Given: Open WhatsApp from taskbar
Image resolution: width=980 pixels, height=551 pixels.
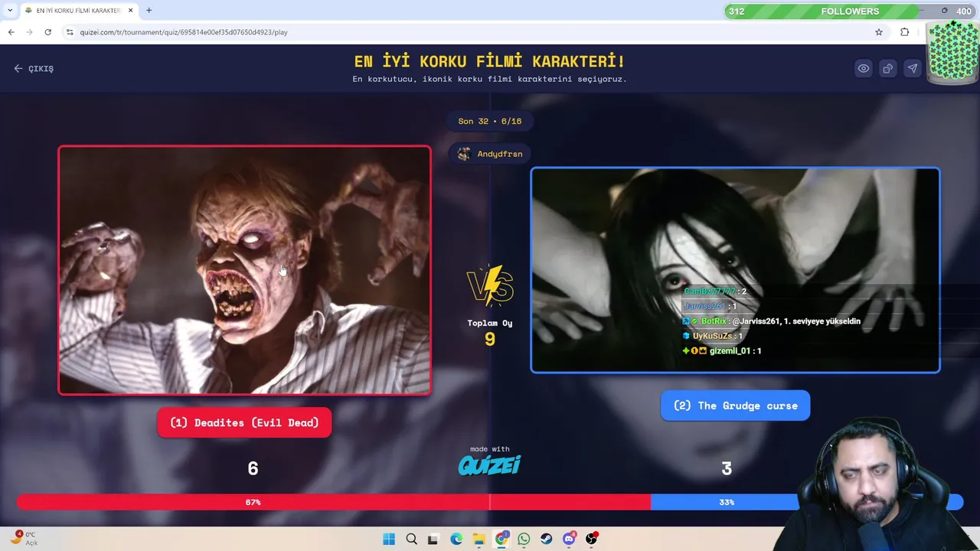Looking at the screenshot, I should click(524, 539).
